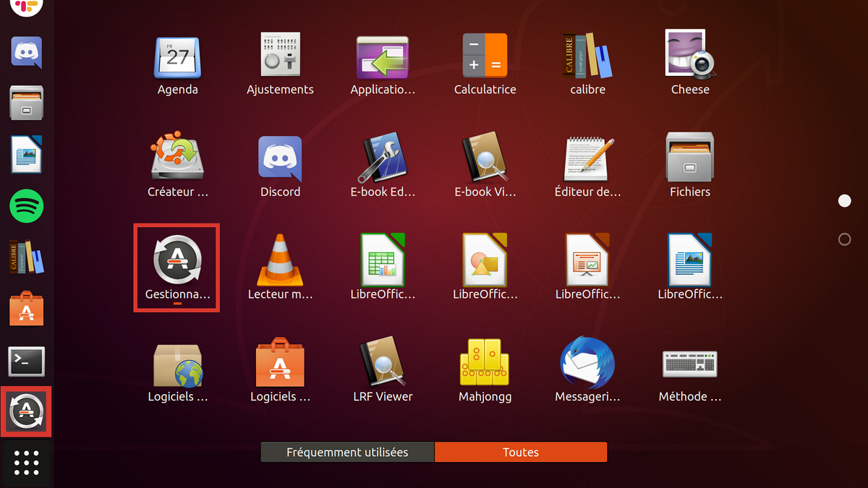Open the terminal from the dock
The image size is (868, 488).
click(26, 360)
